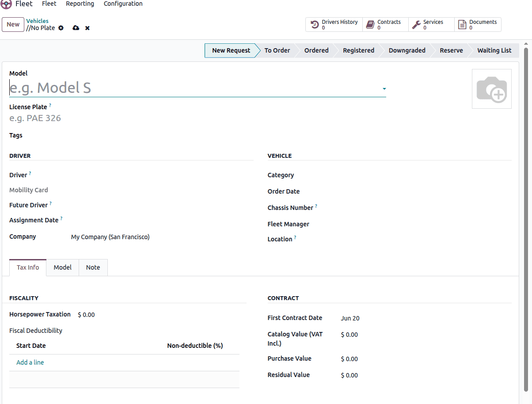Screen dimensions: 532x404
Task: Switch to the Tax Info tab
Action: 28,267
